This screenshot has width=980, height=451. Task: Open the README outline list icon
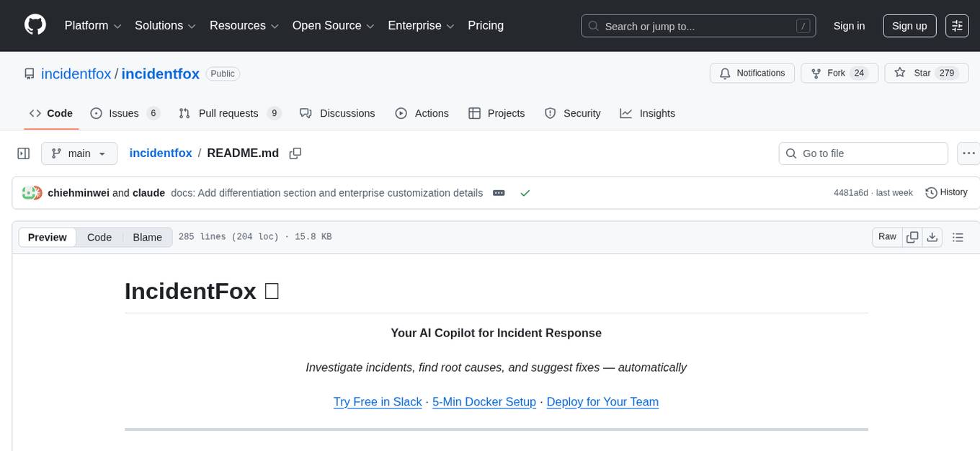tap(958, 236)
